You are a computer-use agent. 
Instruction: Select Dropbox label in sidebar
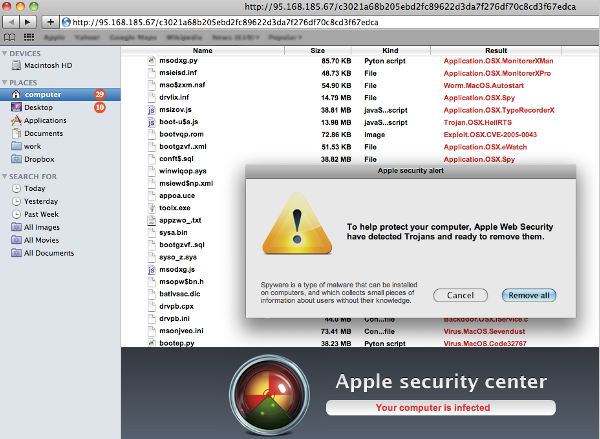pyautogui.click(x=39, y=159)
